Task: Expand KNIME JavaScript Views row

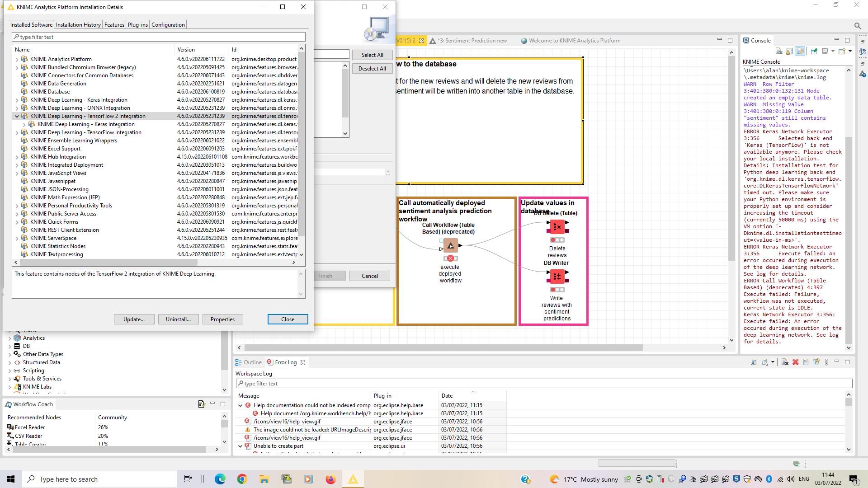Action: [x=17, y=173]
